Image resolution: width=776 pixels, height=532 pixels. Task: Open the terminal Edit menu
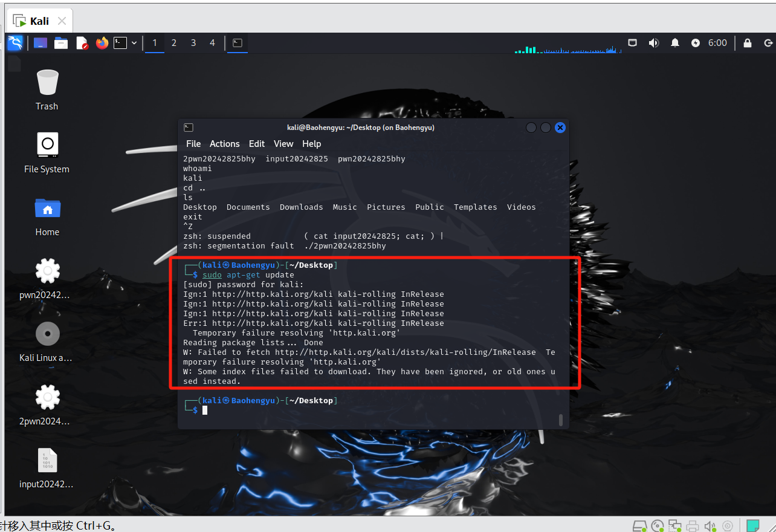tap(257, 144)
